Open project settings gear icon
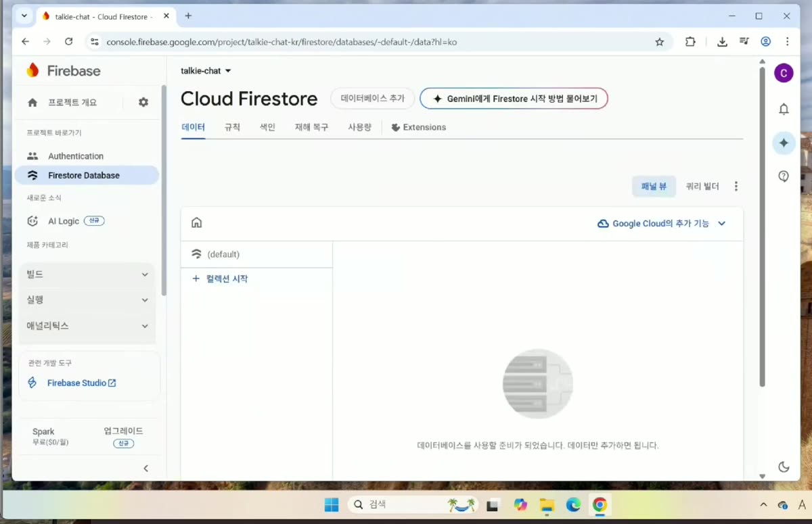This screenshot has width=812, height=524. click(x=143, y=102)
